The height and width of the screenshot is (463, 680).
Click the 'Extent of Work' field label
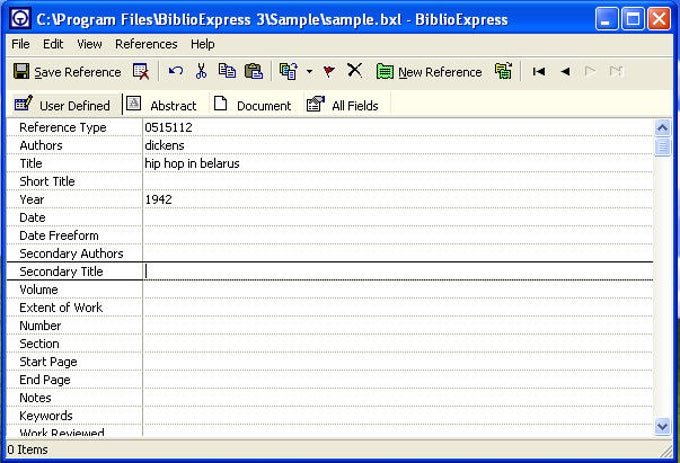click(61, 307)
